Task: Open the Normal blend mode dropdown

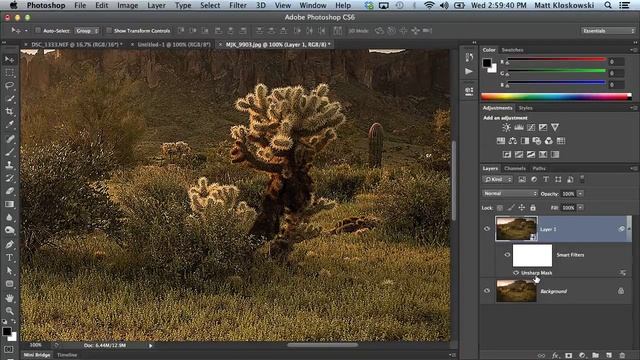Action: coord(510,193)
